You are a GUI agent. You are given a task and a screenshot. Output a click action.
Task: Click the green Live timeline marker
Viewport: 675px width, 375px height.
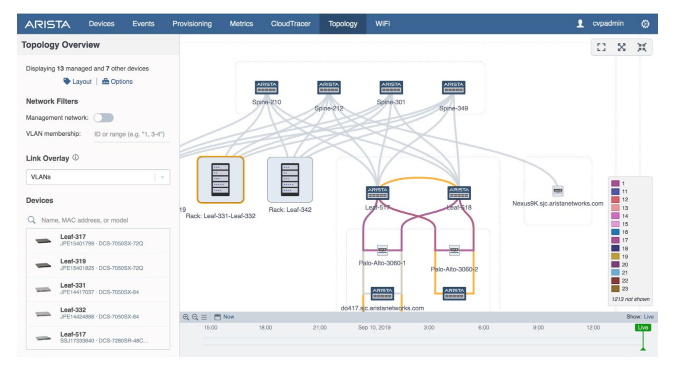[643, 328]
